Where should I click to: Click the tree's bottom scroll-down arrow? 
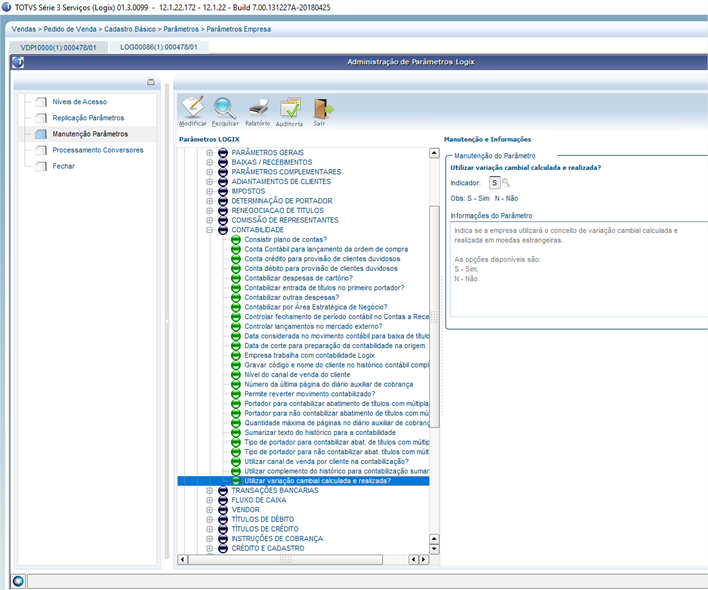434,549
